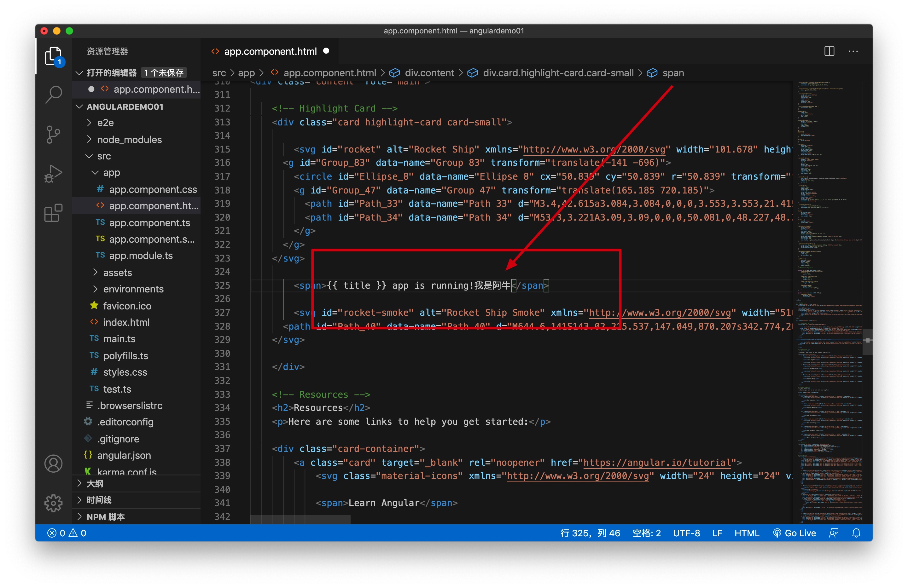
Task: Open editor more actions ellipsis menu
Action: tap(853, 51)
